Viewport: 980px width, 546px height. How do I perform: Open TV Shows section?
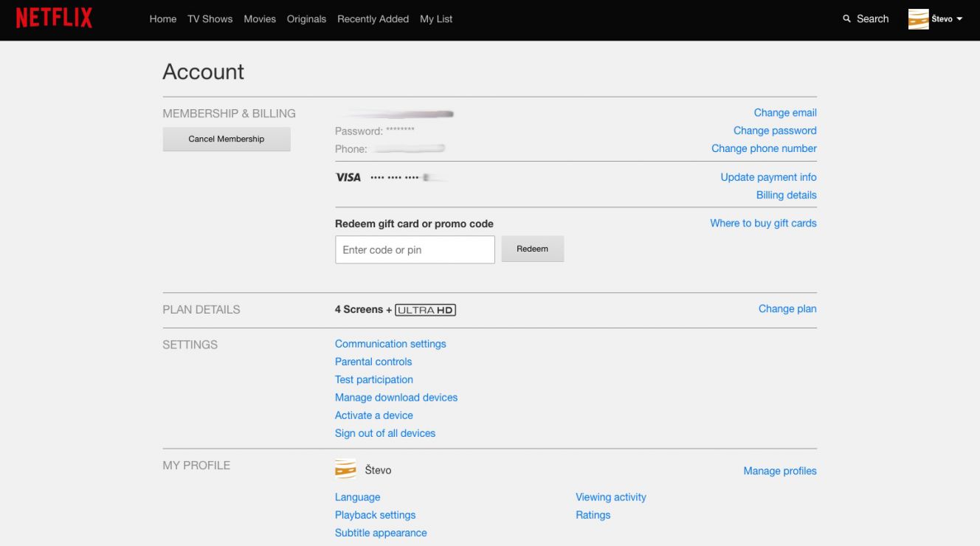tap(210, 19)
